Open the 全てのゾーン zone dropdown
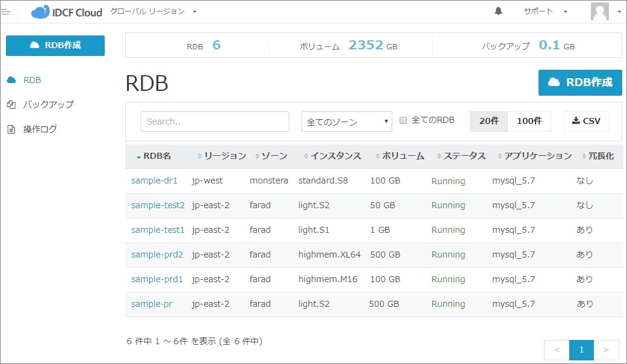The image size is (627, 364). 347,122
